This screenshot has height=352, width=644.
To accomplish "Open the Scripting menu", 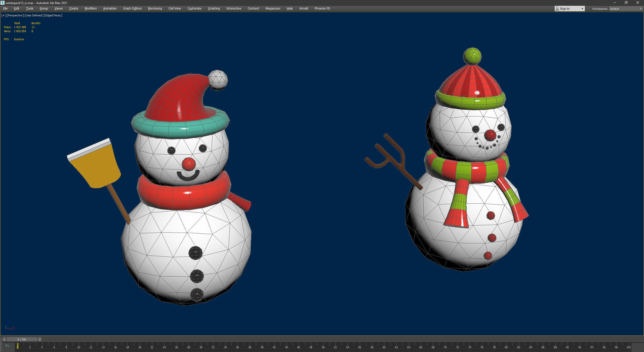I will pyautogui.click(x=214, y=9).
